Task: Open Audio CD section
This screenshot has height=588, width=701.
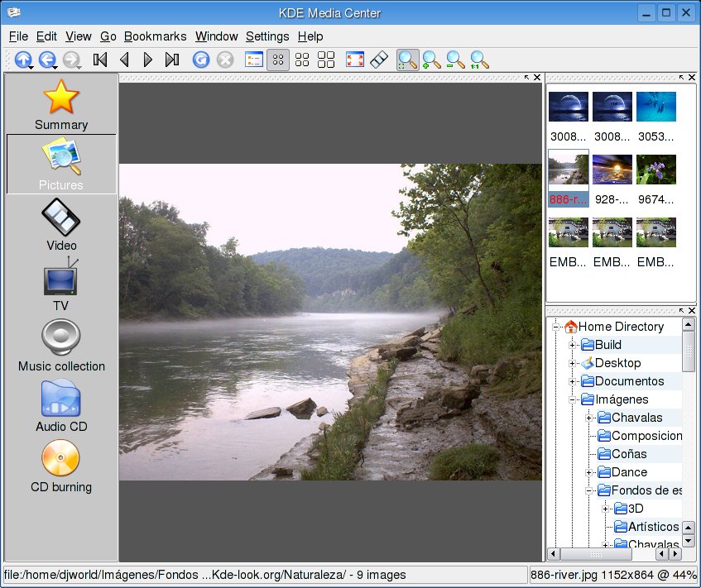Action: [61, 405]
